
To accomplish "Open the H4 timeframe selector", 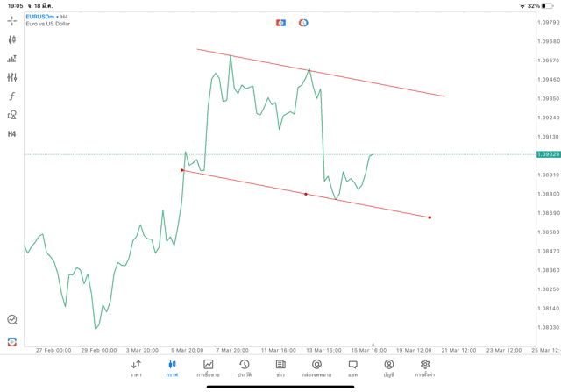I will [12, 134].
